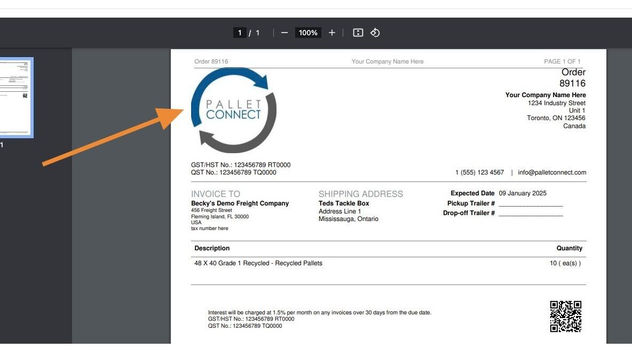Screen dimensions: 632x364
Task: Zoom out using the minus icon
Action: coord(284,33)
